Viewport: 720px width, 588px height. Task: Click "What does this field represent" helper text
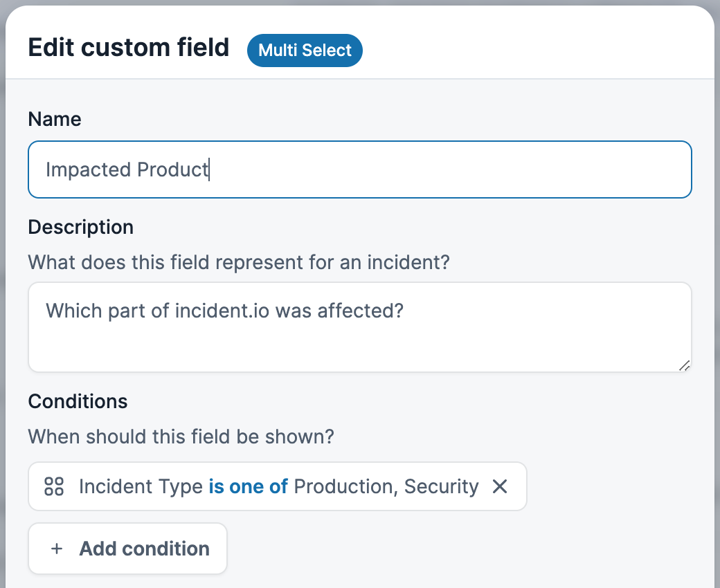[x=239, y=263]
